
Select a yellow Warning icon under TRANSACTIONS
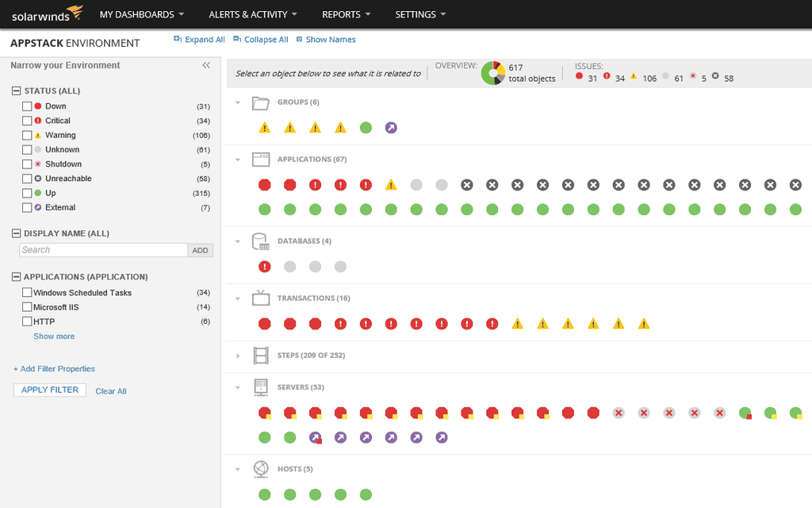pos(517,323)
